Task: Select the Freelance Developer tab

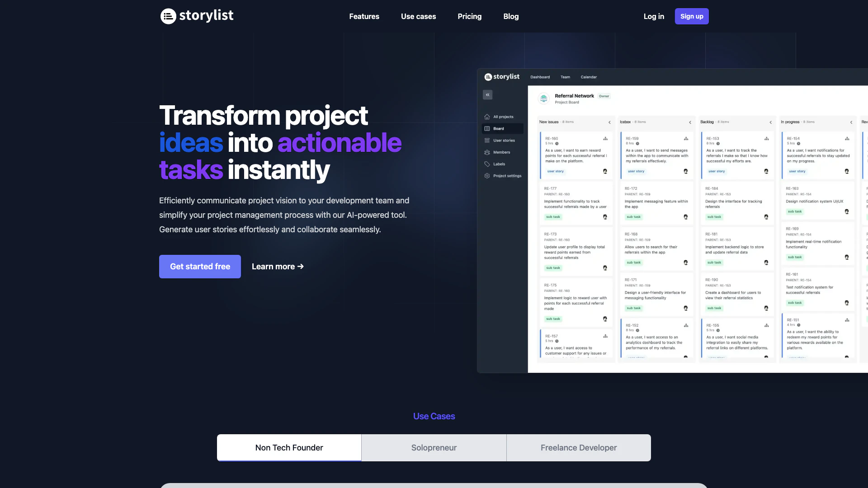Action: pos(578,448)
